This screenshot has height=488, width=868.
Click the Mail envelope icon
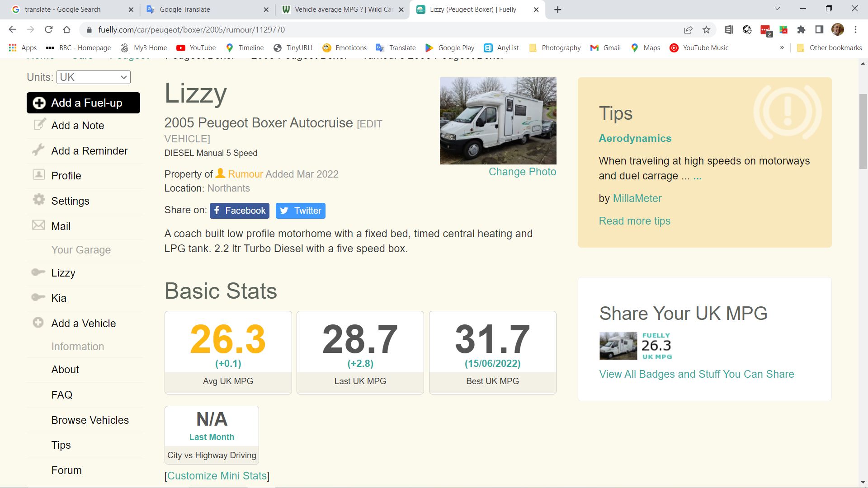coord(38,225)
